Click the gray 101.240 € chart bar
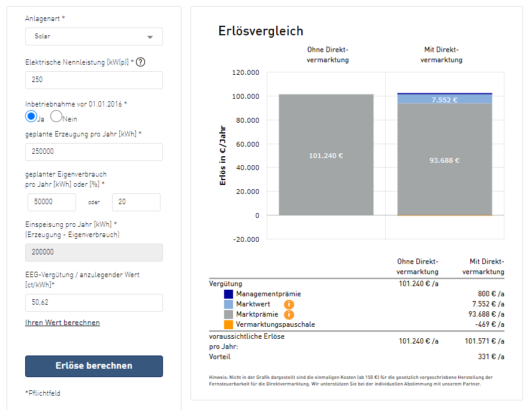Image resolution: width=532 pixels, height=410 pixels. pos(326,155)
